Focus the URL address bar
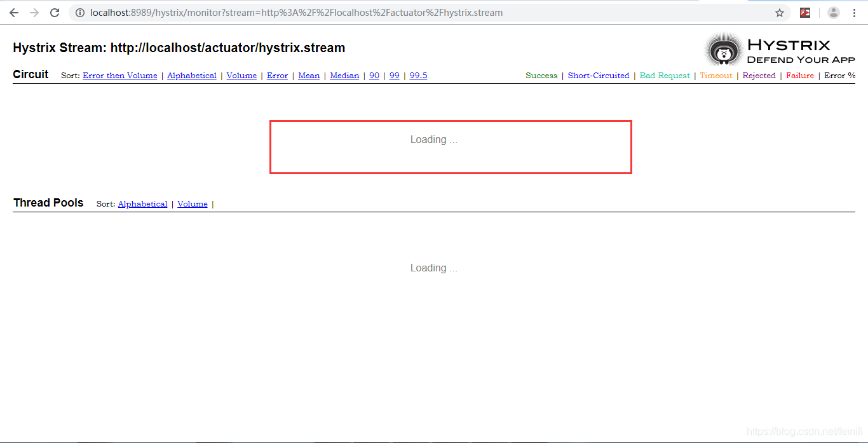The width and height of the screenshot is (868, 443). 429,13
